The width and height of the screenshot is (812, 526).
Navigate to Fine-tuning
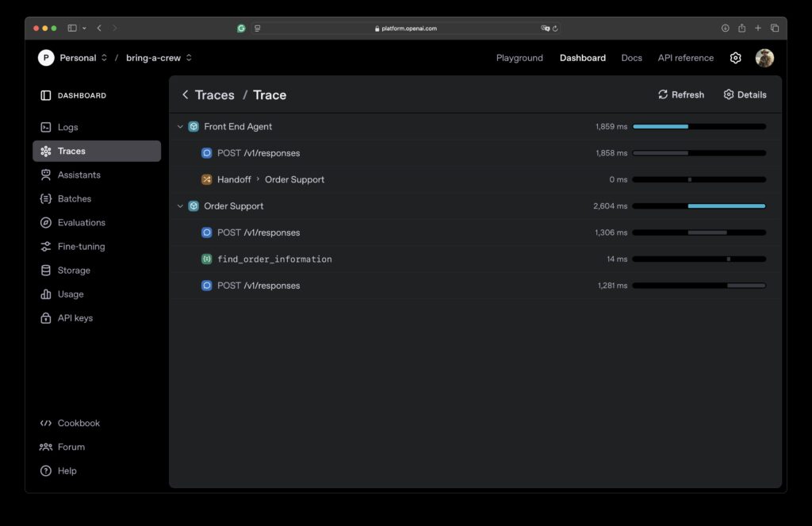tap(96, 246)
